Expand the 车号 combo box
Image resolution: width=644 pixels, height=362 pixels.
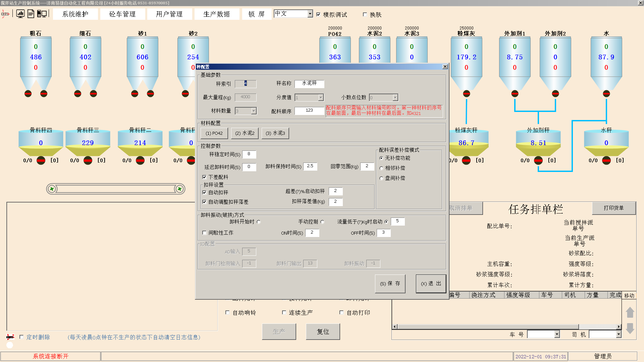point(557,334)
